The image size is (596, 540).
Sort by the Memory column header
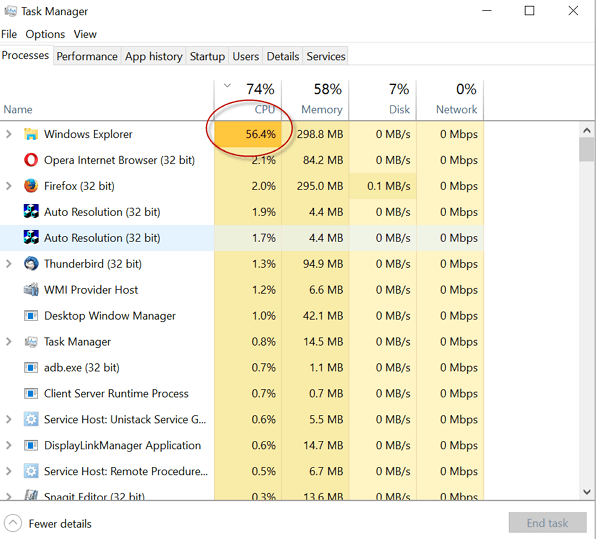tap(315, 100)
